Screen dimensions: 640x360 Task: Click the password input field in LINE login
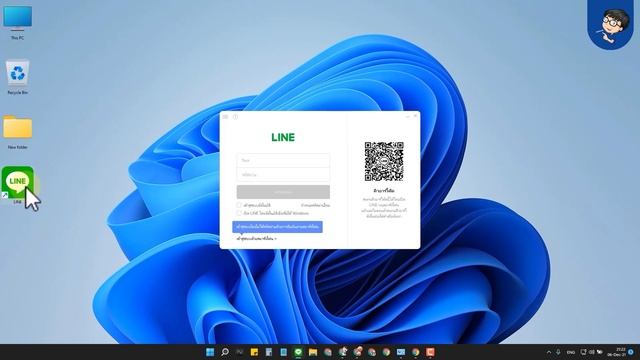283,175
